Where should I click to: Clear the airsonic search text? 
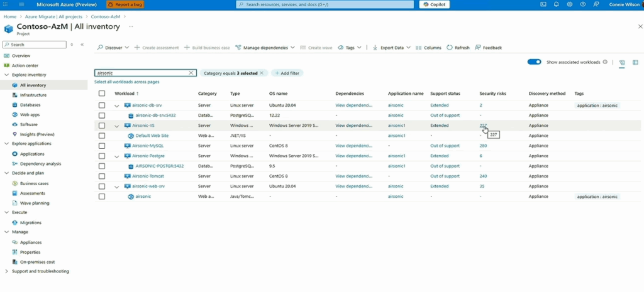click(191, 73)
